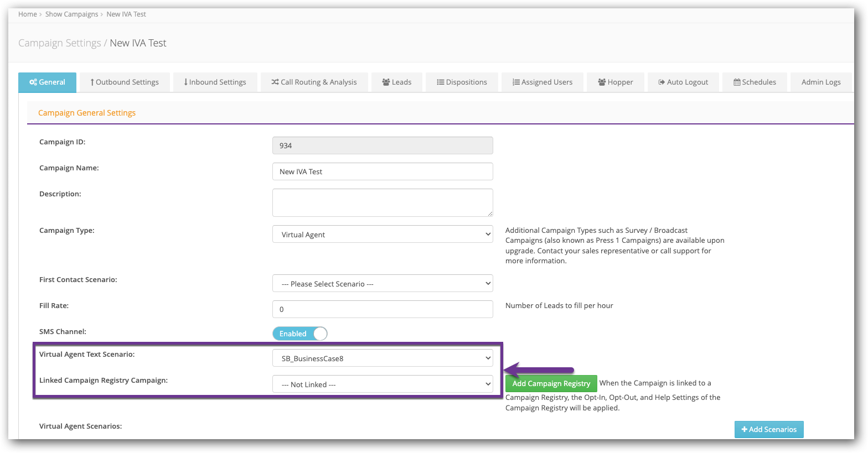Click the people icon on Leads tab

[386, 82]
